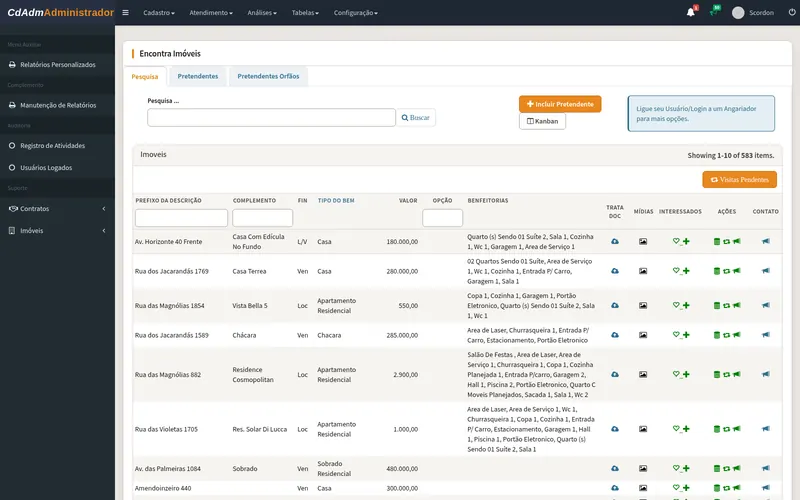Click the Visitas Pendentes button
This screenshot has height=500, width=800.
(x=739, y=180)
